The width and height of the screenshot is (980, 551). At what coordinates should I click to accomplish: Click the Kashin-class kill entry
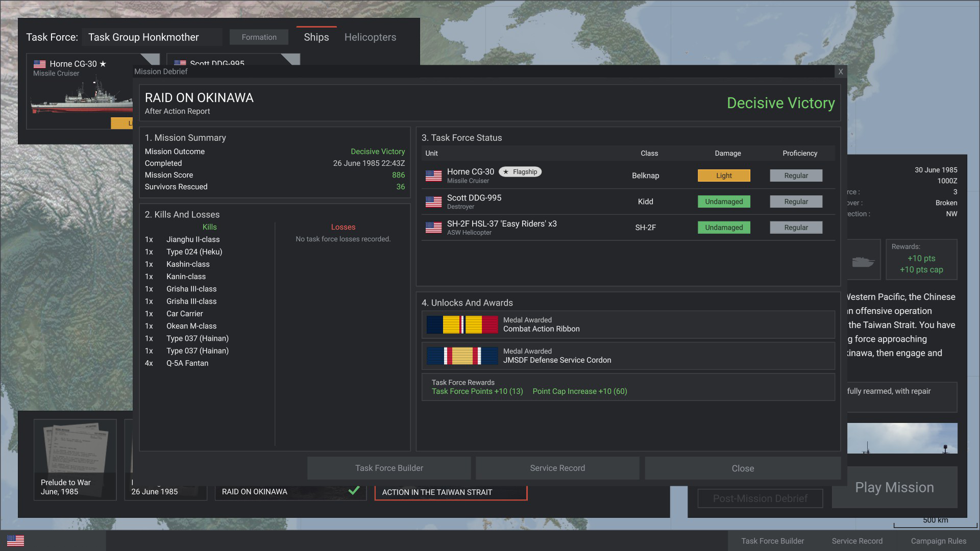pyautogui.click(x=188, y=264)
